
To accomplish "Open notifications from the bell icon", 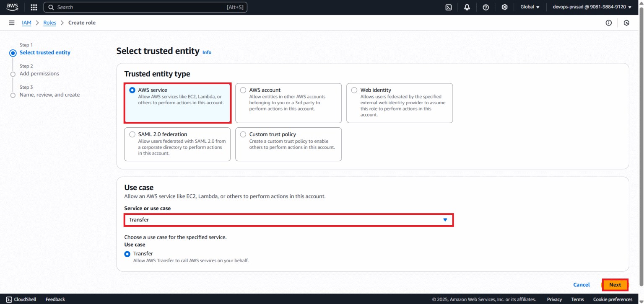I will tap(467, 7).
